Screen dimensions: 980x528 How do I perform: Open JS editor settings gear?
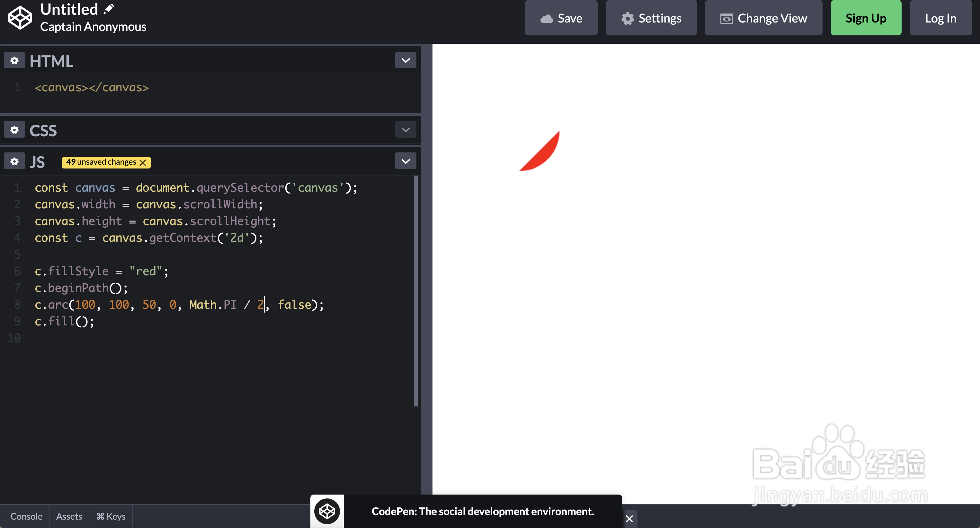point(14,161)
